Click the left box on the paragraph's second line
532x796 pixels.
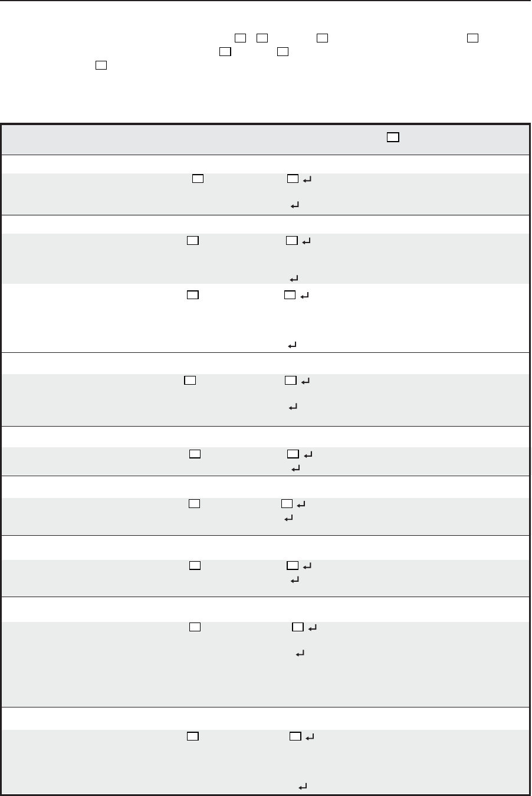click(224, 52)
